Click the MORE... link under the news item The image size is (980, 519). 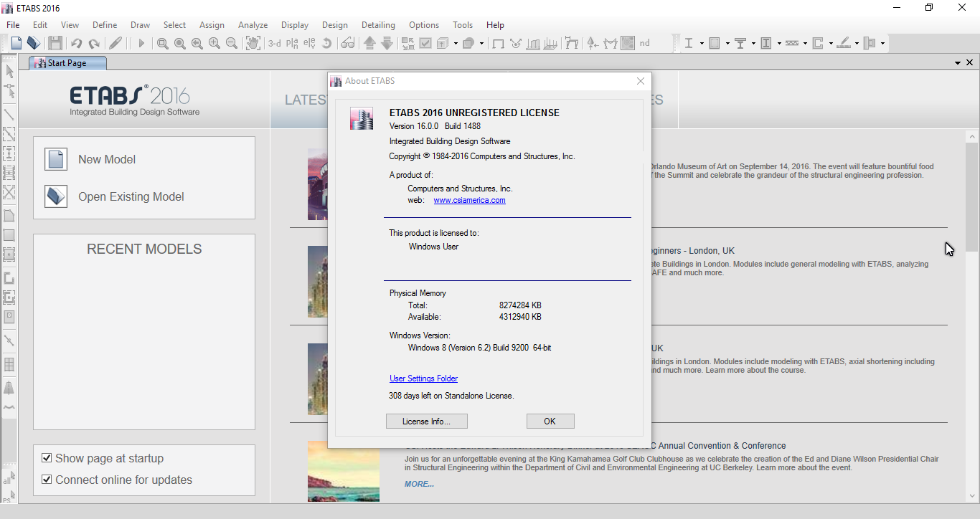419,484
